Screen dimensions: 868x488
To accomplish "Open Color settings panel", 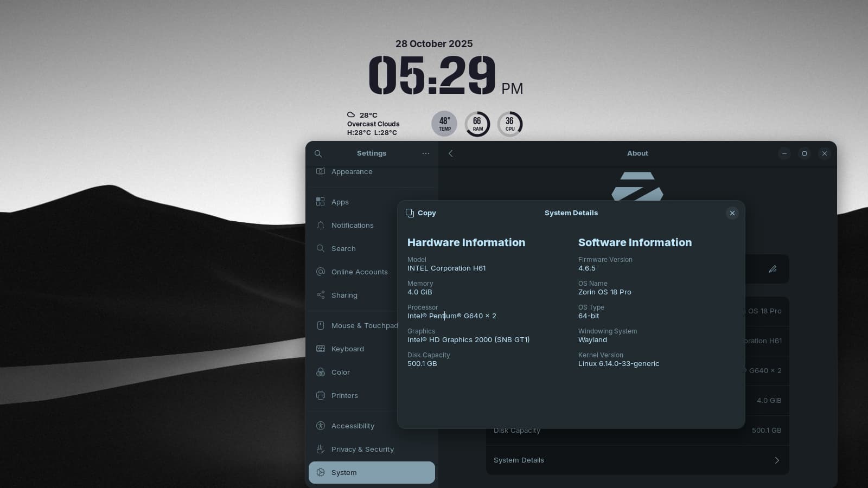I will point(340,372).
